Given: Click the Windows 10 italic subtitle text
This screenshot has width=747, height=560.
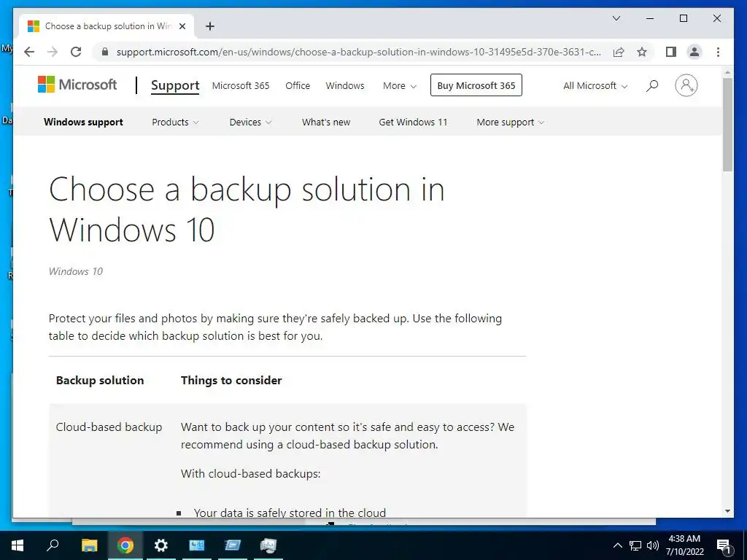Looking at the screenshot, I should tap(76, 271).
